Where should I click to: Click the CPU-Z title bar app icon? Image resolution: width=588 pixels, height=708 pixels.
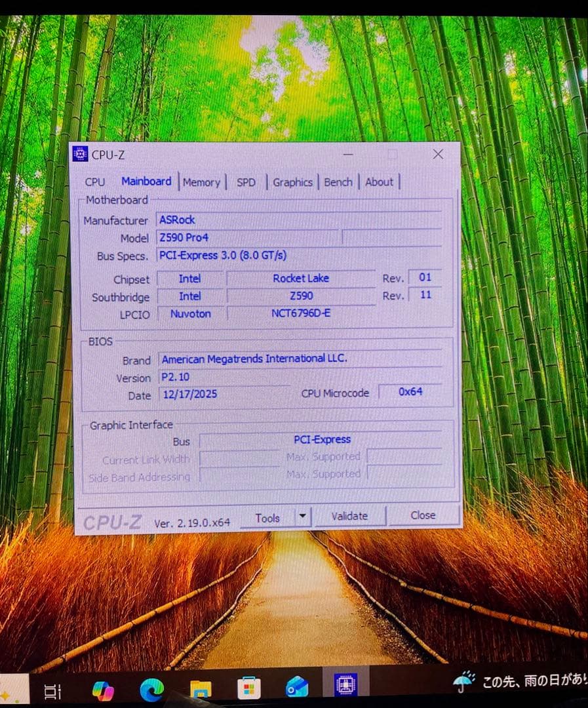[80, 154]
